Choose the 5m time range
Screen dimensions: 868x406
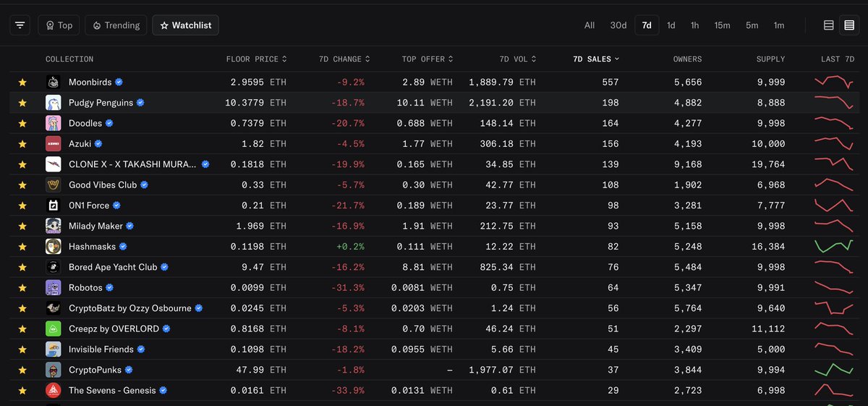pyautogui.click(x=752, y=25)
